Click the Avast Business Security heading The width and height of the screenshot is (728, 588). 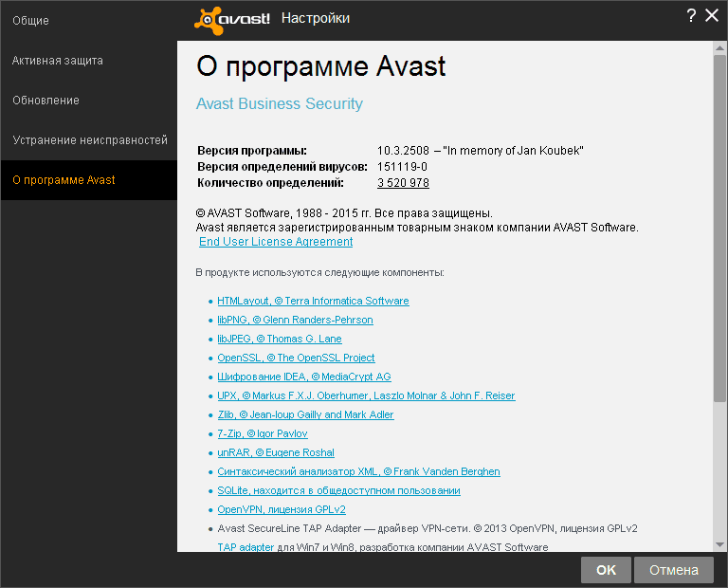click(280, 103)
